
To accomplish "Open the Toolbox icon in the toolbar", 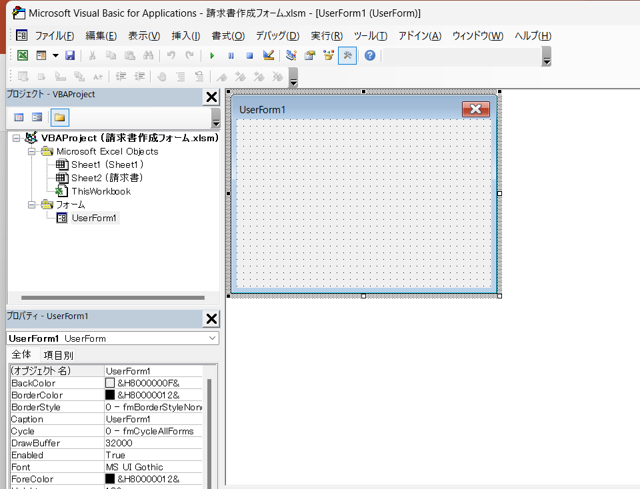I will pos(348,56).
